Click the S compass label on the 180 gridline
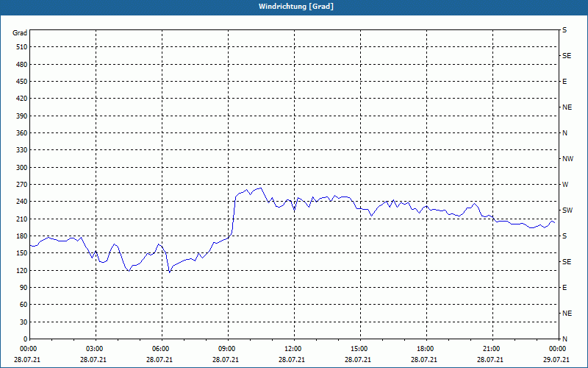This screenshot has width=588, height=368. tap(564, 236)
